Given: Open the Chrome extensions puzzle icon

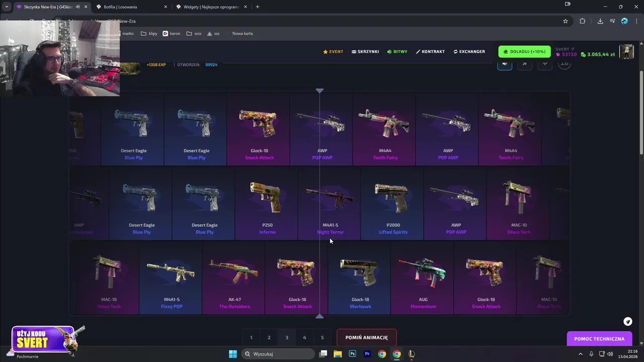Looking at the screenshot, I should pyautogui.click(x=583, y=21).
